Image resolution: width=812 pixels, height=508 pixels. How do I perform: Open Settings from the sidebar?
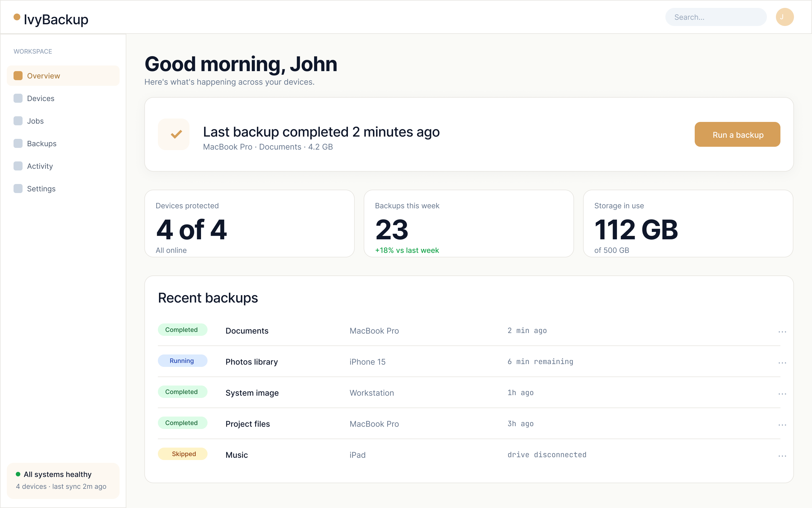click(x=63, y=188)
